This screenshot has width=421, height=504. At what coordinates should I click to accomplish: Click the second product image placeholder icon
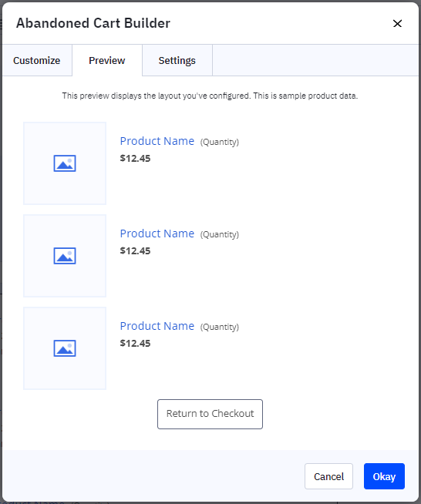point(65,256)
